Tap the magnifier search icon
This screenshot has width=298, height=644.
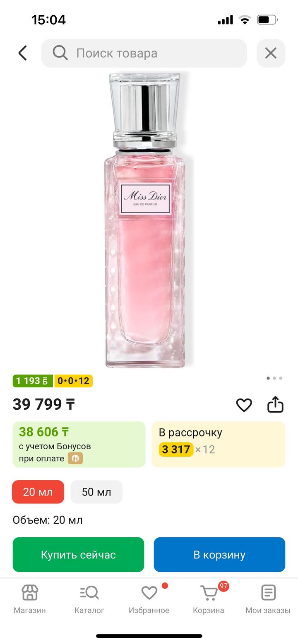click(x=60, y=53)
